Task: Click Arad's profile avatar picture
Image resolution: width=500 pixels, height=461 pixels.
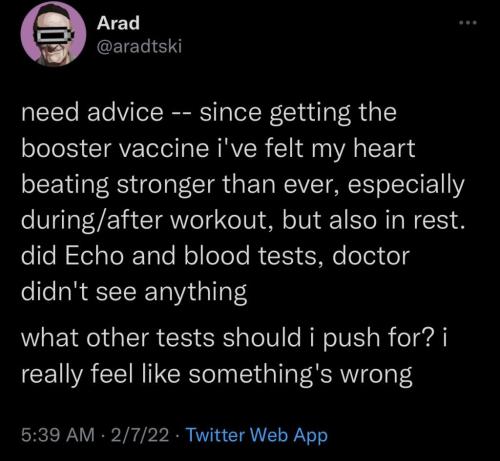Action: click(53, 34)
